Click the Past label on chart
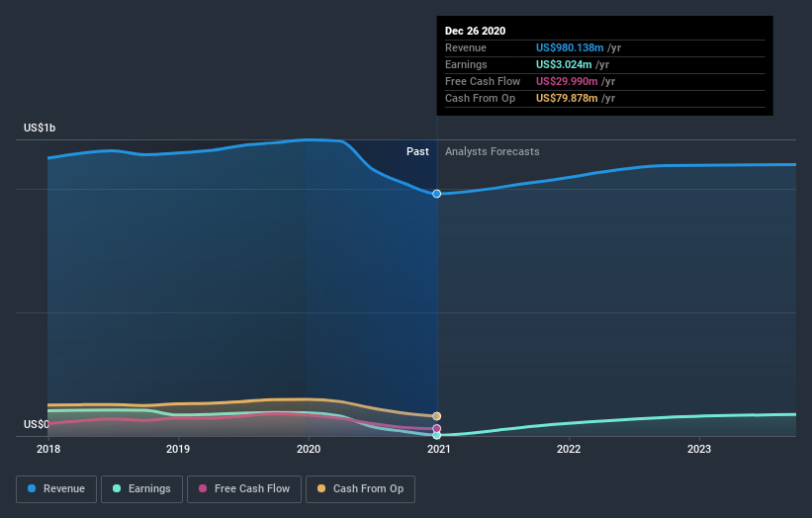Screen dimensions: 812x518 417,151
